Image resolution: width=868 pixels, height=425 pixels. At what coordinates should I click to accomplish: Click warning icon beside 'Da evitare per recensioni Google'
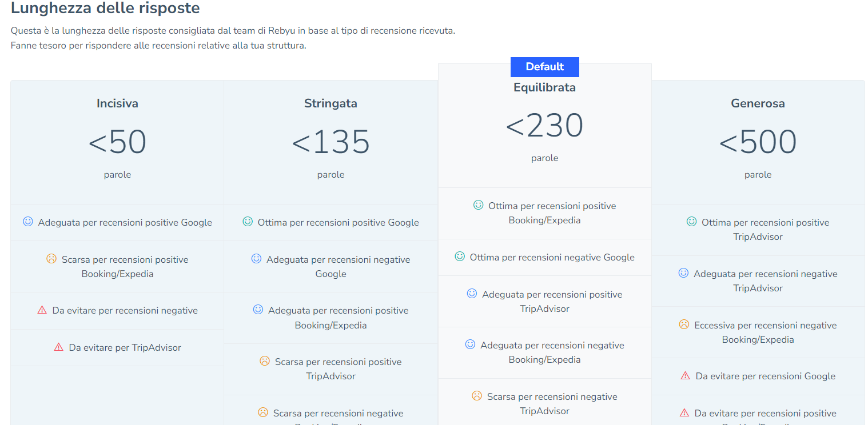coord(686,375)
